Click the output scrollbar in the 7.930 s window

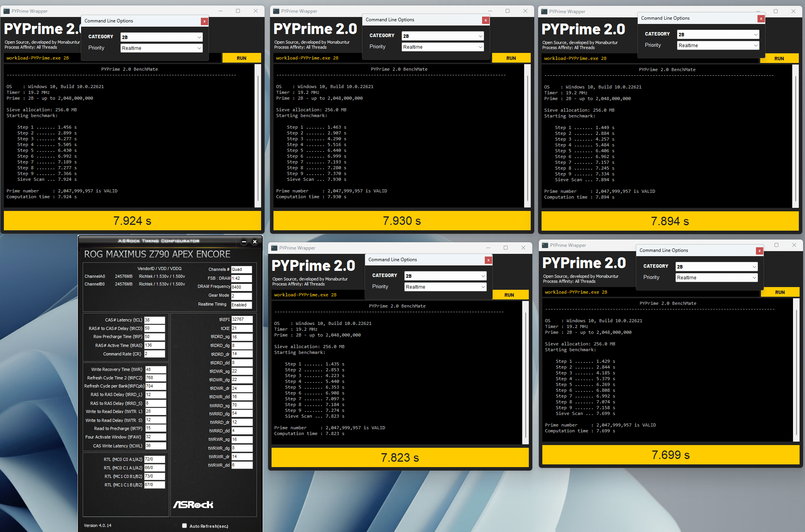pyautogui.click(x=527, y=135)
